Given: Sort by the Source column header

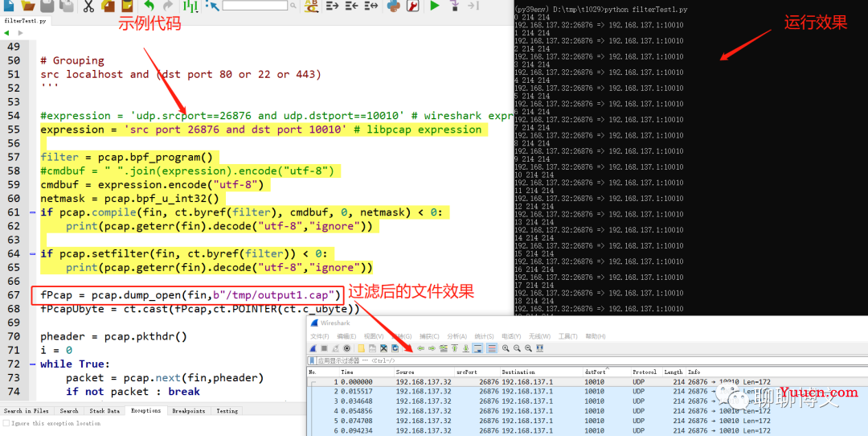Looking at the screenshot, I should [x=424, y=372].
